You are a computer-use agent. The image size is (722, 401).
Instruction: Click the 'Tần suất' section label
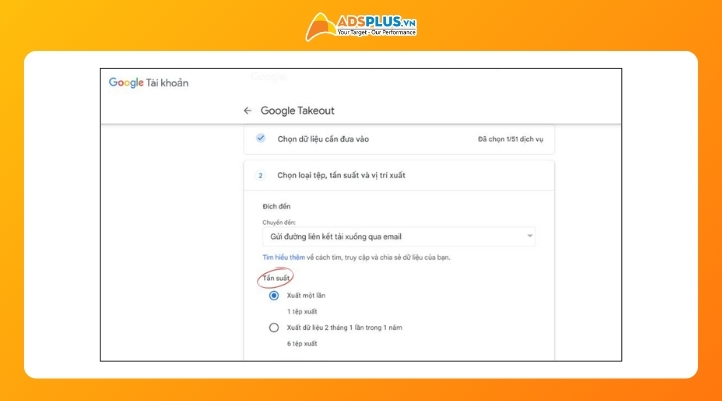click(x=276, y=278)
